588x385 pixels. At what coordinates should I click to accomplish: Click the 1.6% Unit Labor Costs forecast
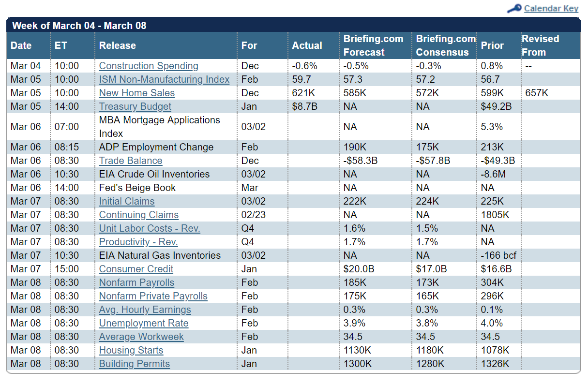tap(354, 228)
